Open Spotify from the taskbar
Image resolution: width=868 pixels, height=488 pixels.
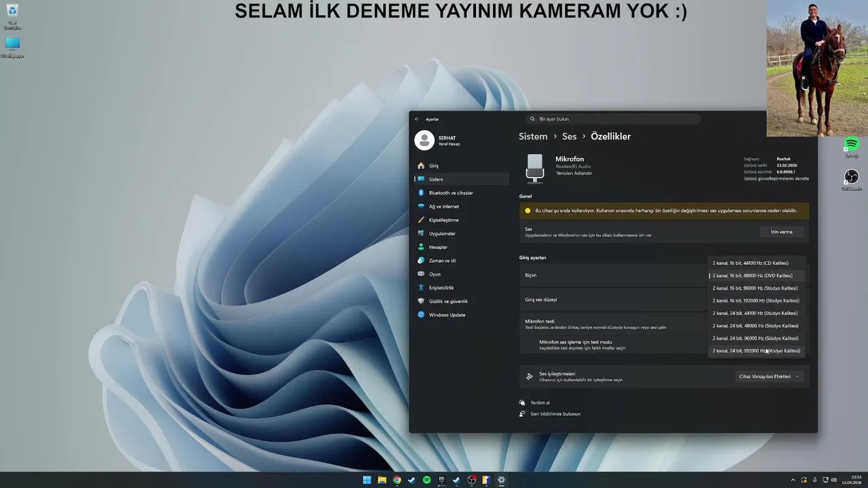point(427,480)
